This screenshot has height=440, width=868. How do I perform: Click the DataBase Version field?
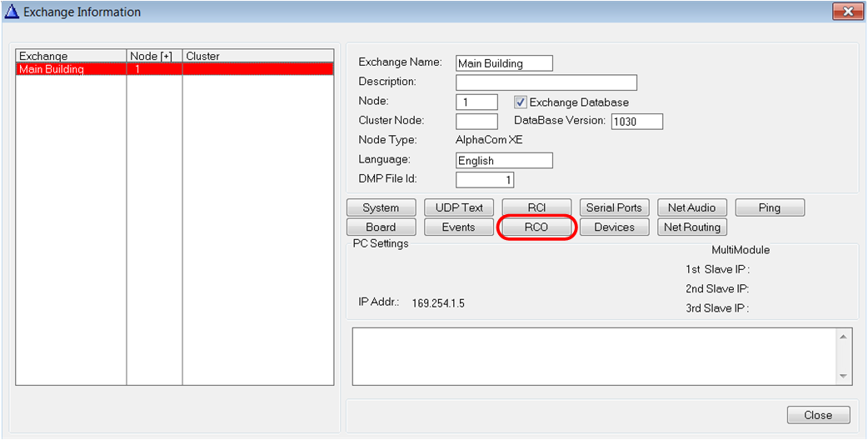[636, 122]
